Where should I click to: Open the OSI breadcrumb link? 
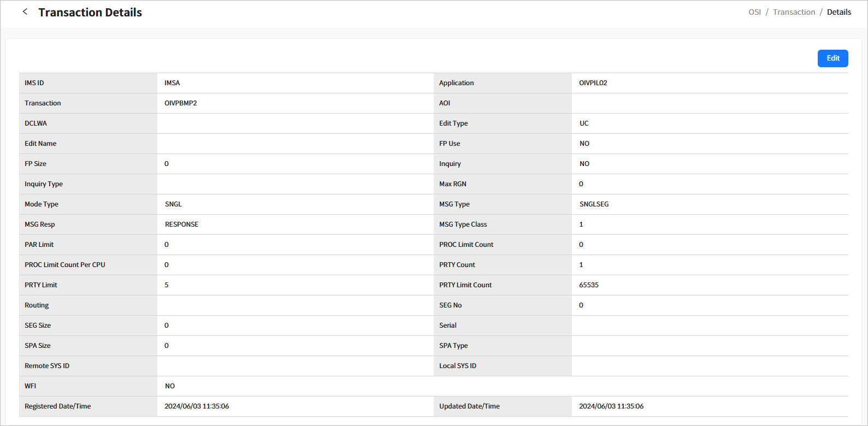point(754,12)
